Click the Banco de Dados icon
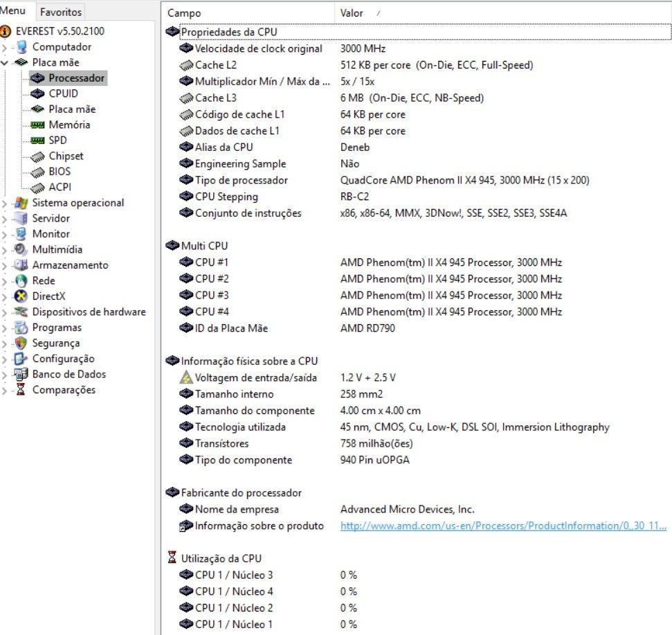This screenshot has width=672, height=635. 21,375
